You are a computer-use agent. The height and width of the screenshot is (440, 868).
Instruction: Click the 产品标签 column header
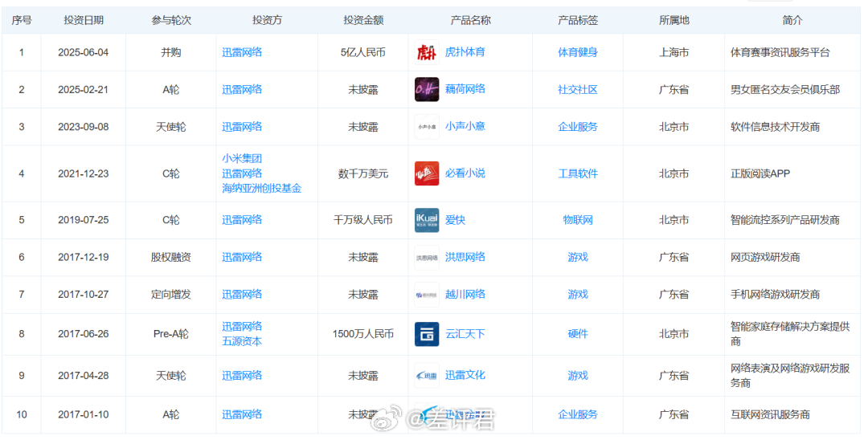[x=577, y=20]
